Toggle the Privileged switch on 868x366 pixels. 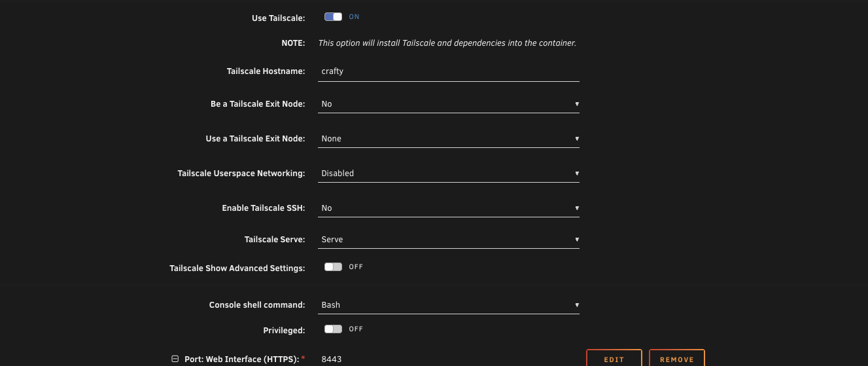click(333, 329)
